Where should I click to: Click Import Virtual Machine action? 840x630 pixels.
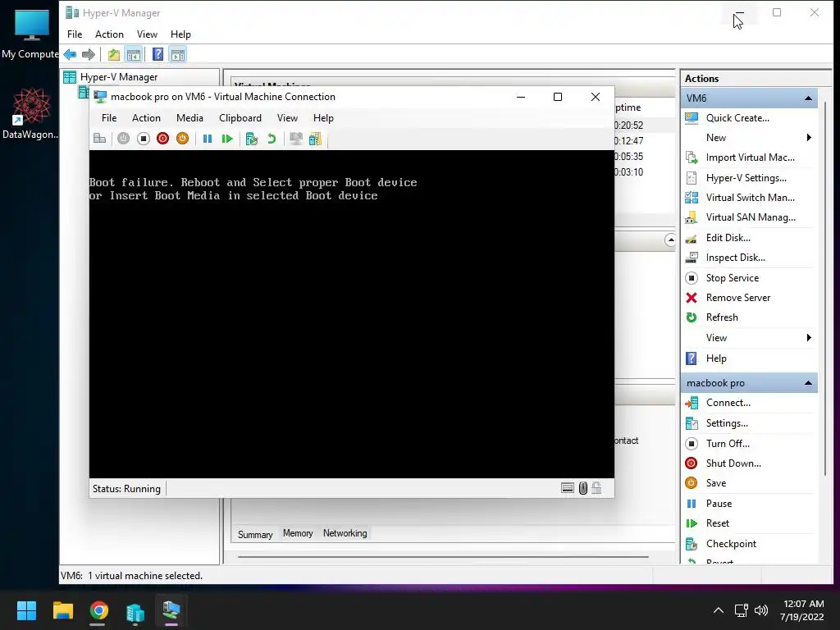click(748, 157)
